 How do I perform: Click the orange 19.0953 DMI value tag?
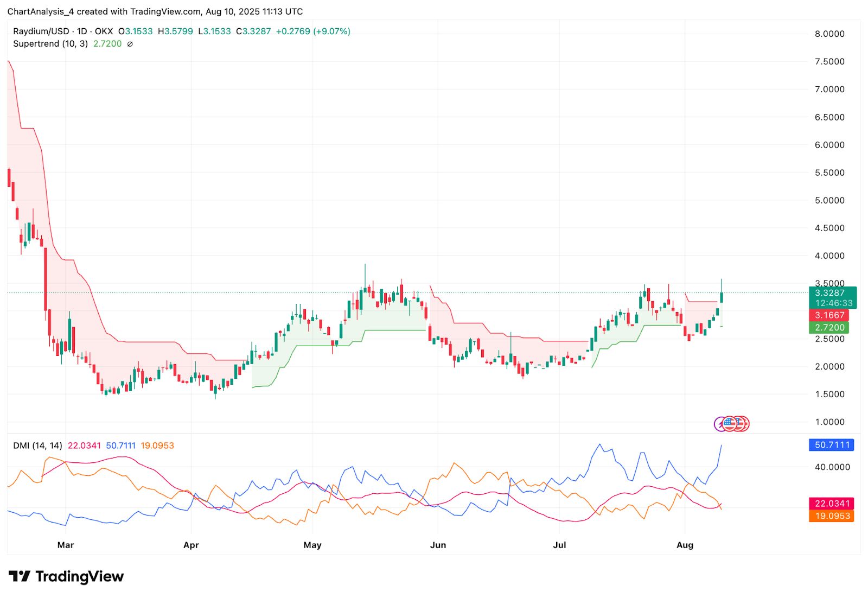pos(832,516)
